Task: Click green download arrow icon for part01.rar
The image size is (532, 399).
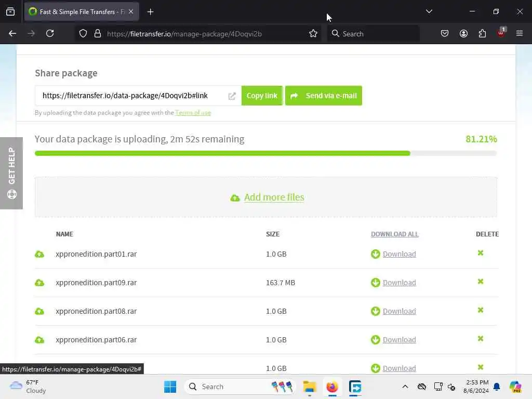Action: [x=375, y=254]
